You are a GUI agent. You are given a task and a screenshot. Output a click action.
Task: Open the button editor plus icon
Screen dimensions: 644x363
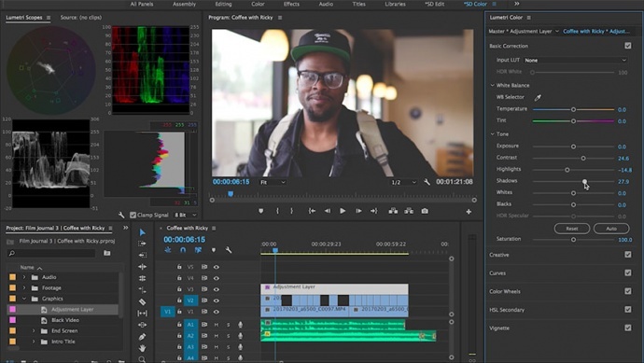click(469, 212)
